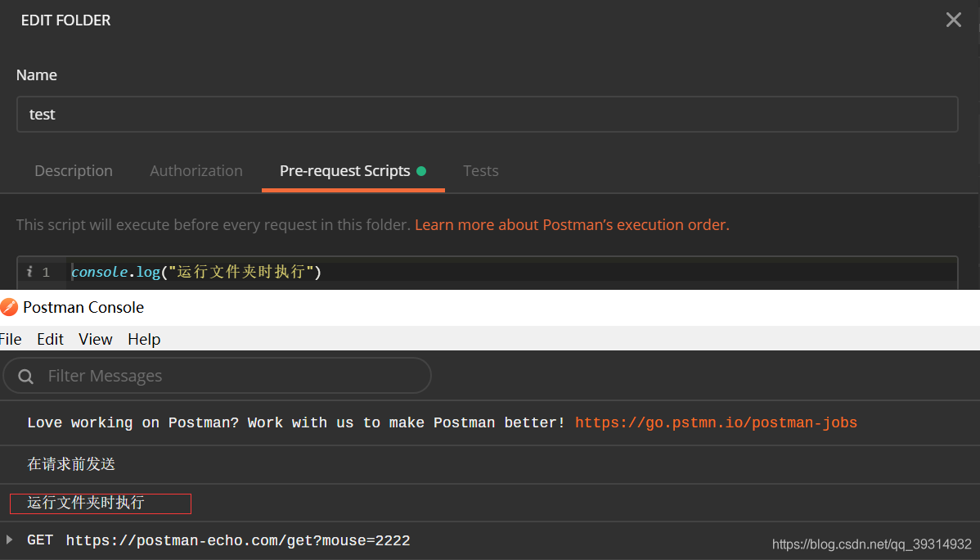Open the Edit menu in Postman Console
The height and width of the screenshot is (560, 980).
[x=50, y=339]
